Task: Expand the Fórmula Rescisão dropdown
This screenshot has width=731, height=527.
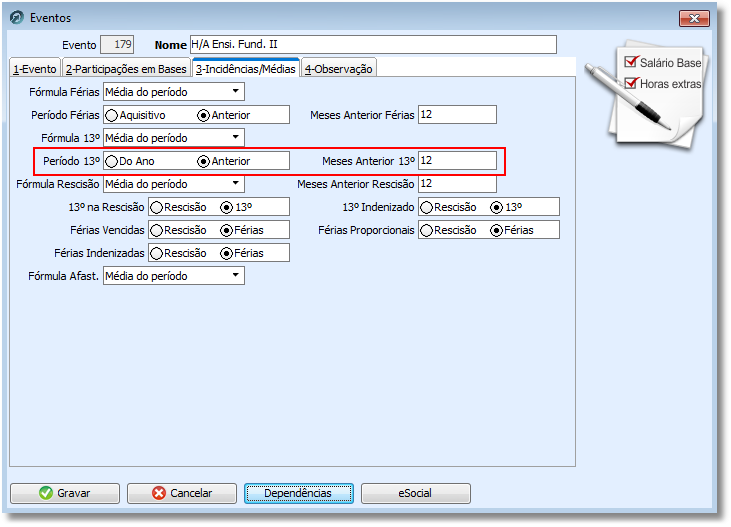Action: click(236, 183)
